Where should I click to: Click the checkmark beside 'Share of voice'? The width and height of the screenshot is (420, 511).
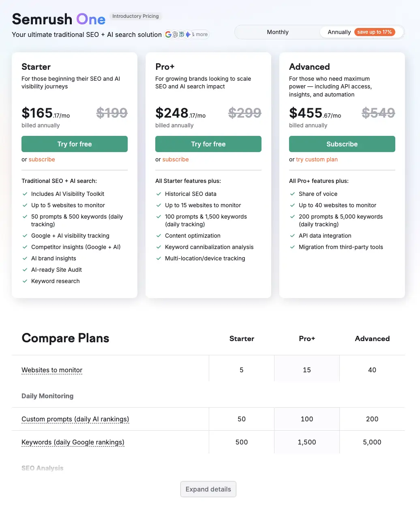click(292, 194)
